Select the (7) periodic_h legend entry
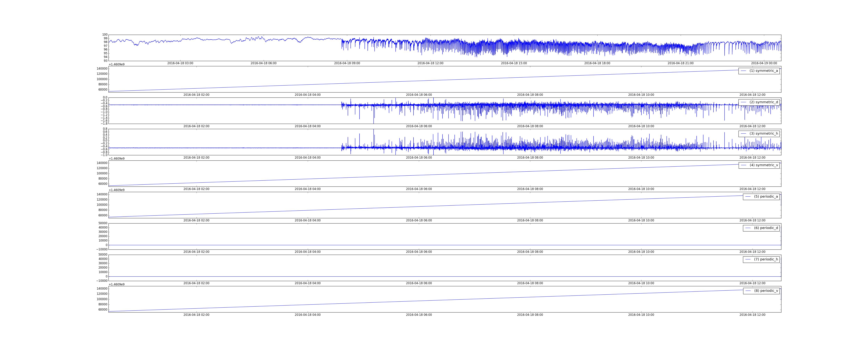Image resolution: width=868 pixels, height=347 pixels. click(x=761, y=259)
